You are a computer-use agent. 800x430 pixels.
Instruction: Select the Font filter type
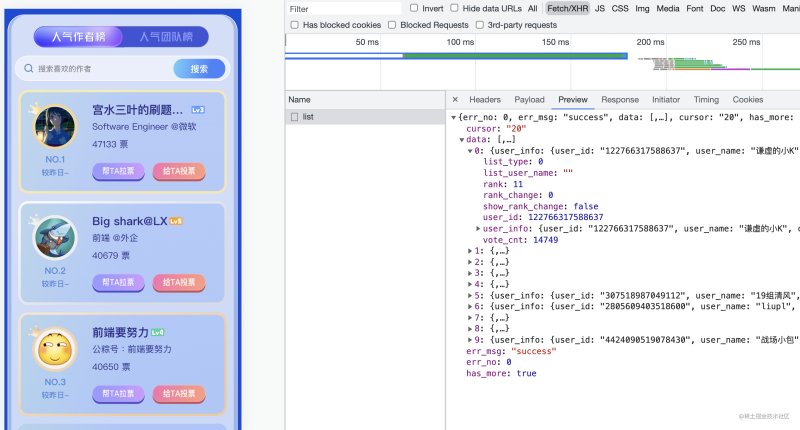pyautogui.click(x=694, y=9)
